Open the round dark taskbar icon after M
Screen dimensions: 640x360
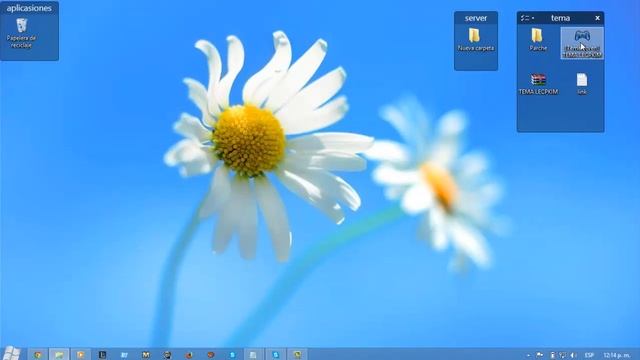tap(167, 355)
